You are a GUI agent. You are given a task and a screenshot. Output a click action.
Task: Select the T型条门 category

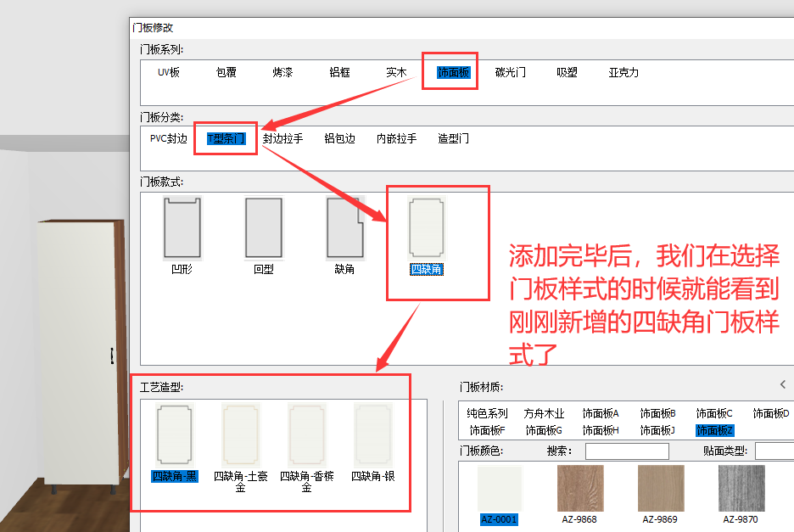click(x=226, y=138)
